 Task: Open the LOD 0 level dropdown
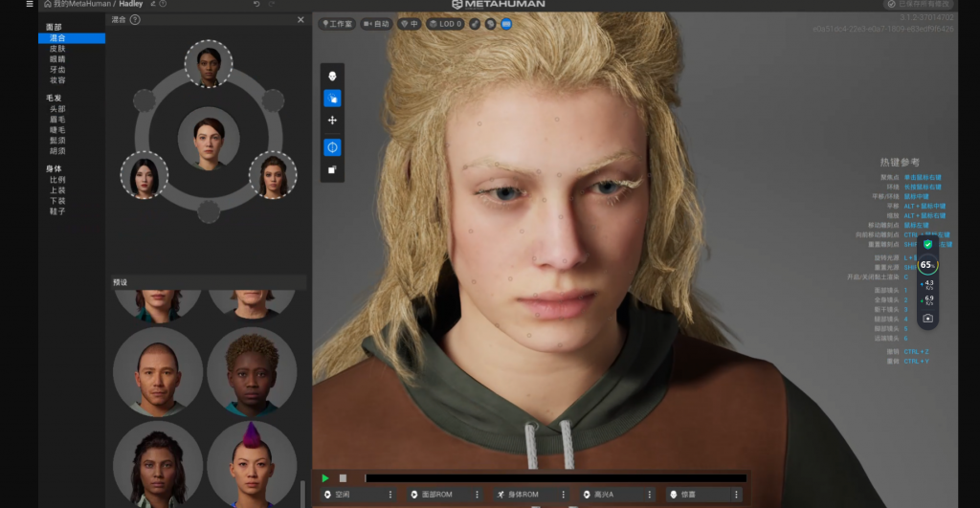tap(445, 24)
